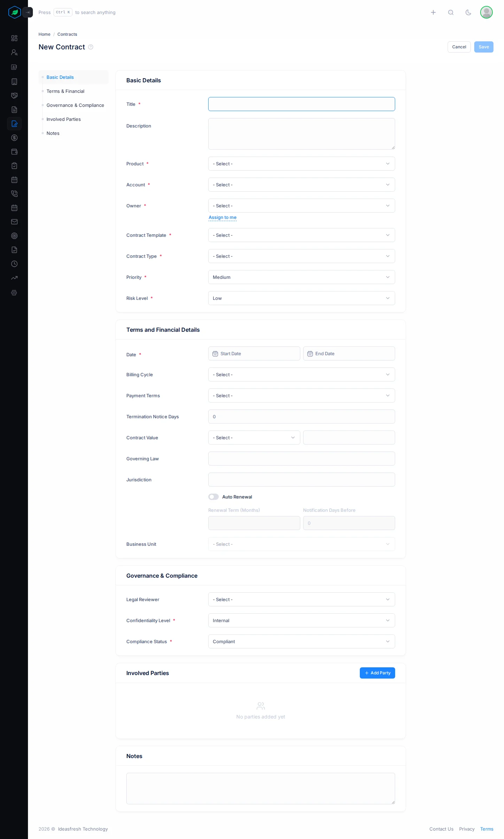Open the Billing Cycle dropdown
This screenshot has width=504, height=839.
click(302, 374)
